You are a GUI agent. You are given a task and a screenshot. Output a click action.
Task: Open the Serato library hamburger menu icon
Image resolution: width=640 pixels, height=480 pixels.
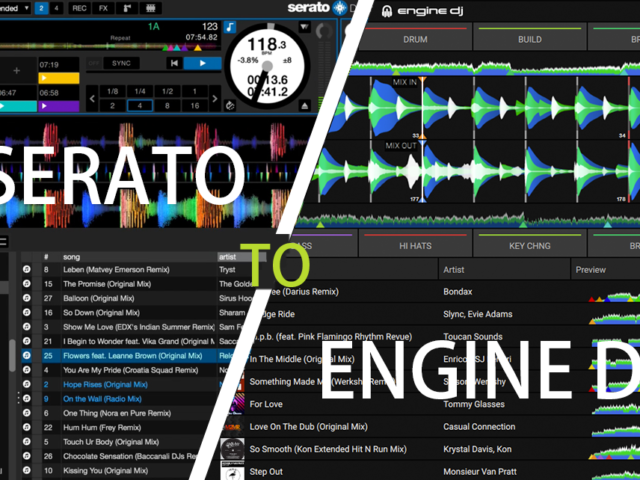(3, 242)
